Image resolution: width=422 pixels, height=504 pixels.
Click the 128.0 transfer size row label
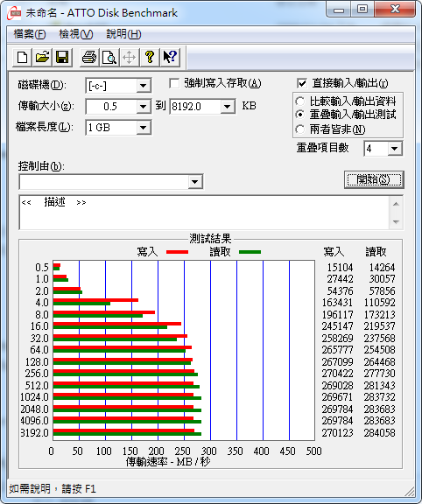[37, 362]
